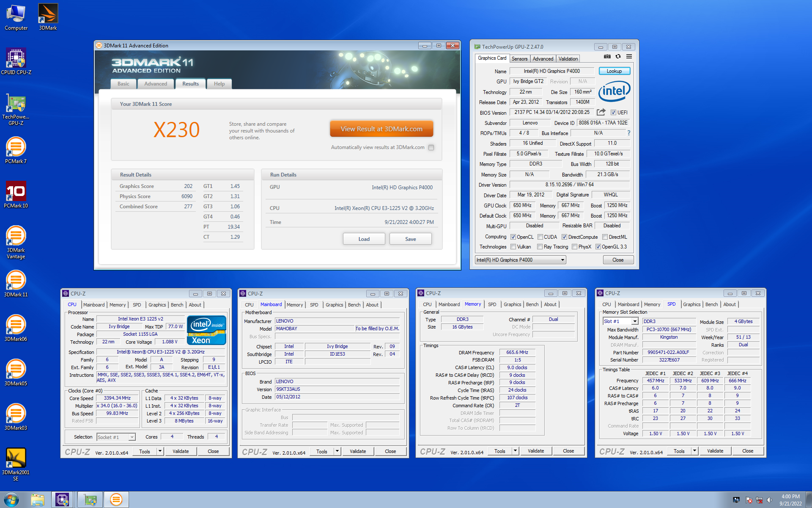
Task: Click the network status tray icon
Action: coord(759,500)
